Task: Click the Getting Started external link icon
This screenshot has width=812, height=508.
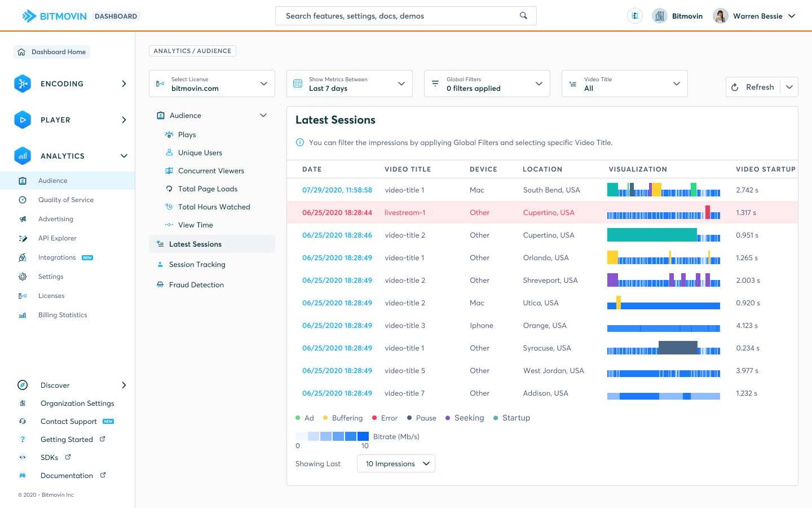Action: click(103, 439)
